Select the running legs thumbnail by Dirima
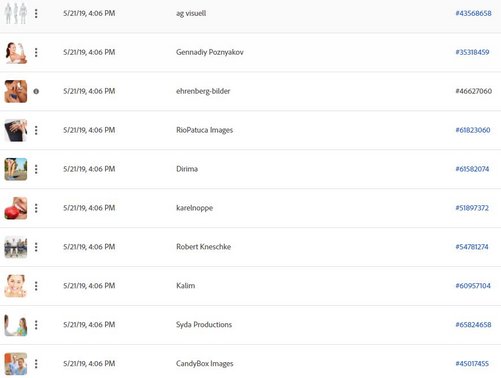Image resolution: width=501 pixels, height=378 pixels. pyautogui.click(x=16, y=169)
